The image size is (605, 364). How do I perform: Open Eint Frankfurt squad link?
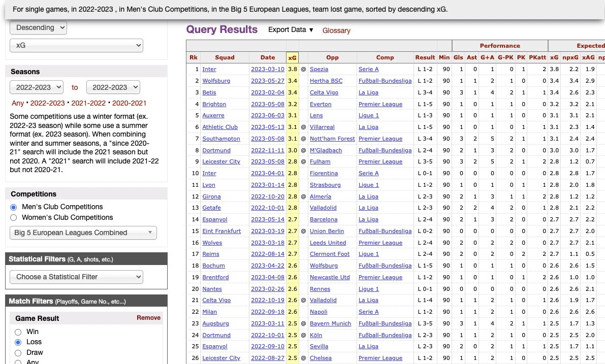[x=221, y=231]
